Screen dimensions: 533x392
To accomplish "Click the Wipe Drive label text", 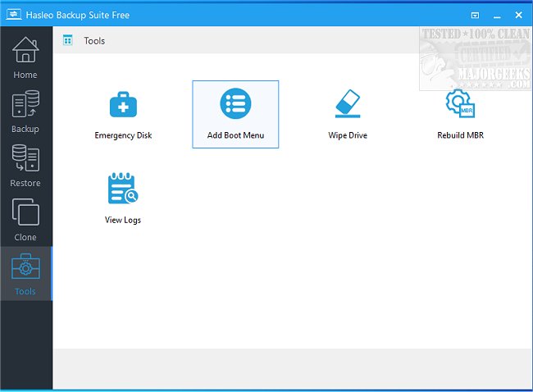I will point(348,135).
